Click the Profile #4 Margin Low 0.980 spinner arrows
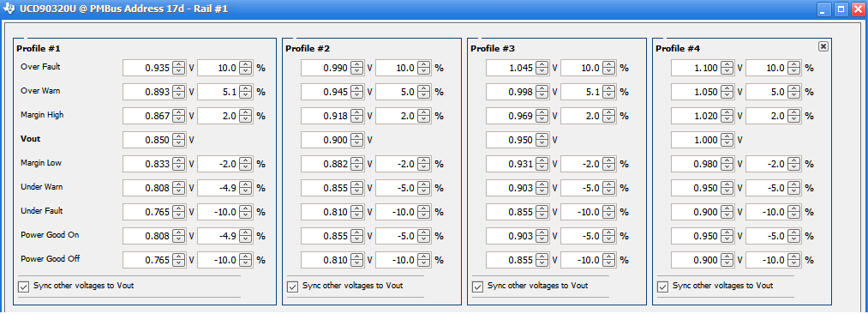The width and height of the screenshot is (868, 314). 727,164
